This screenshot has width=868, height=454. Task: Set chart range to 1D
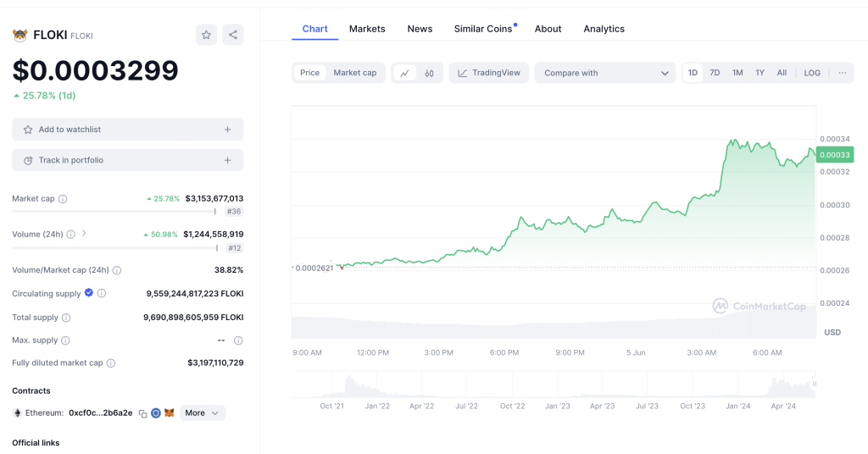[x=693, y=73]
